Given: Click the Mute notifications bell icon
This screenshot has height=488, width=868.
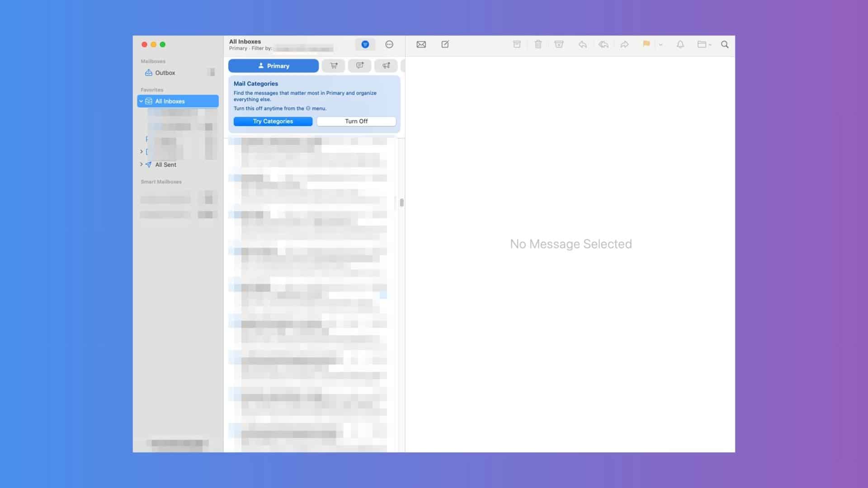Looking at the screenshot, I should pos(680,44).
